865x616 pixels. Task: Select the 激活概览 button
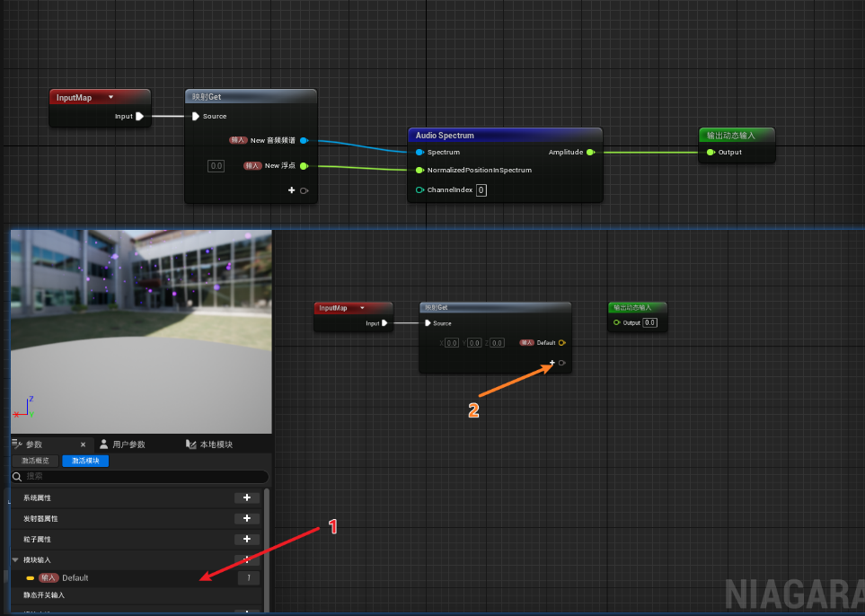35,461
